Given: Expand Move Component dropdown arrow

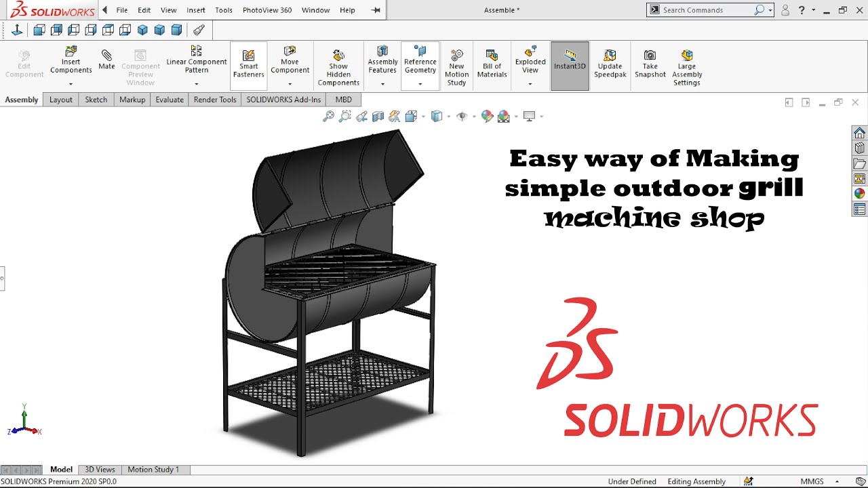Looking at the screenshot, I should coord(290,84).
